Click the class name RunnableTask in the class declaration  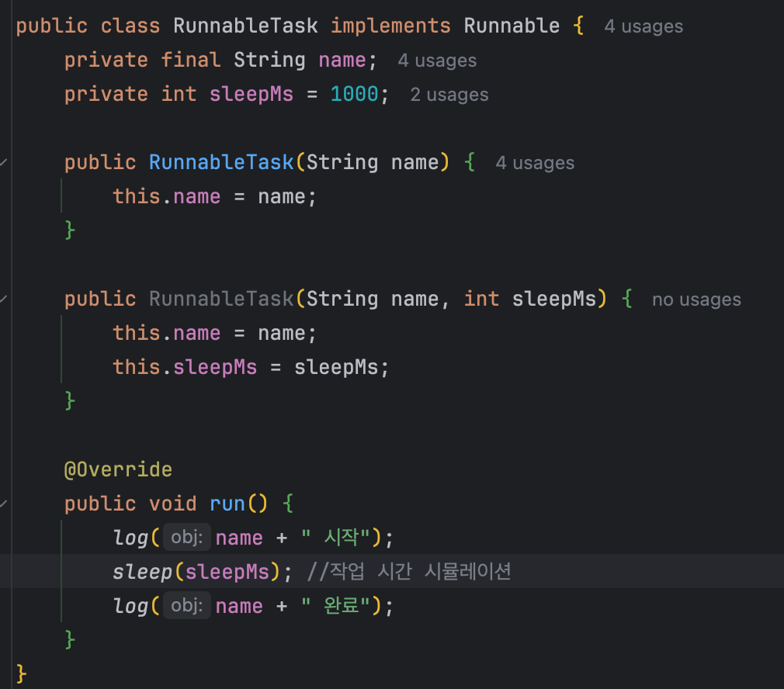point(245,26)
